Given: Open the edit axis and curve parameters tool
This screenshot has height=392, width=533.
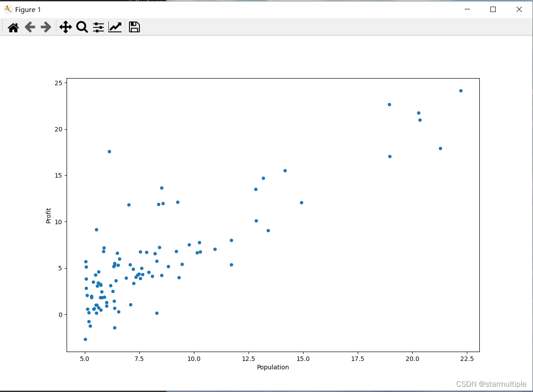Looking at the screenshot, I should click(x=115, y=28).
